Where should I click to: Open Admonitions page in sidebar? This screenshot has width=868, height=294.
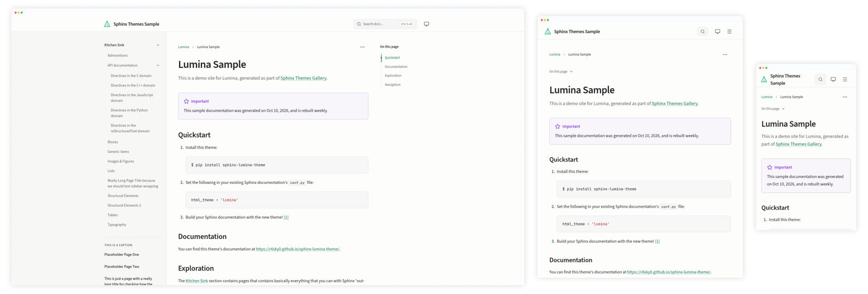(118, 55)
